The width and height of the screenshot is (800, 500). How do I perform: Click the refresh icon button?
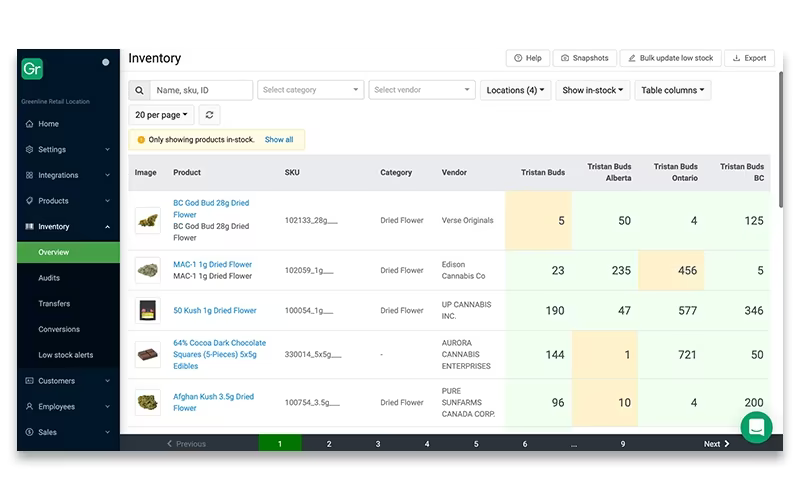tap(209, 115)
